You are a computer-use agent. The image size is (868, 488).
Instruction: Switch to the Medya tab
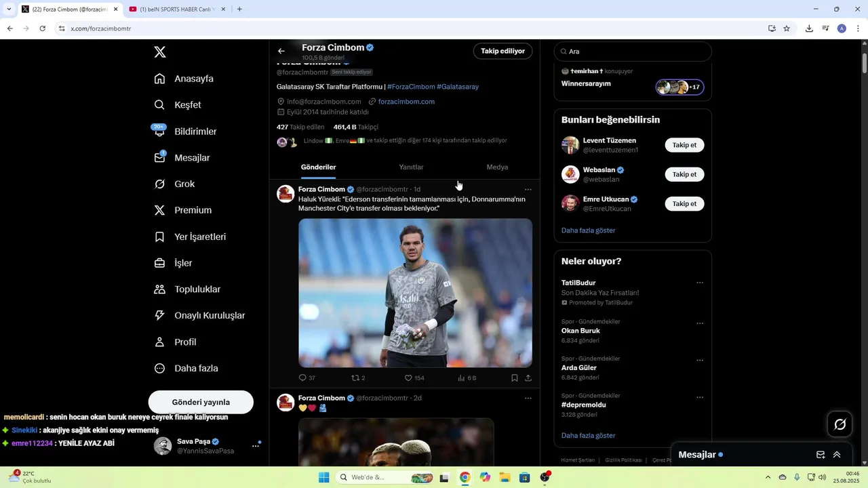pyautogui.click(x=497, y=167)
